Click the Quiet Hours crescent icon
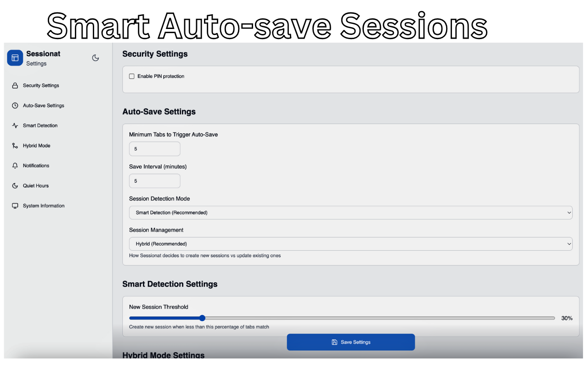Screen dimensions: 588x368 pyautogui.click(x=15, y=185)
